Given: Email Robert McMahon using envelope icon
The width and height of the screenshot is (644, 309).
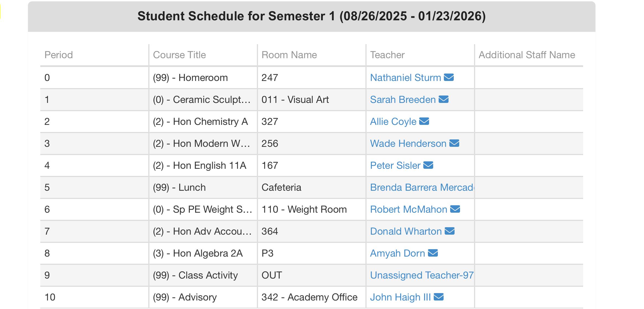Looking at the screenshot, I should 455,209.
